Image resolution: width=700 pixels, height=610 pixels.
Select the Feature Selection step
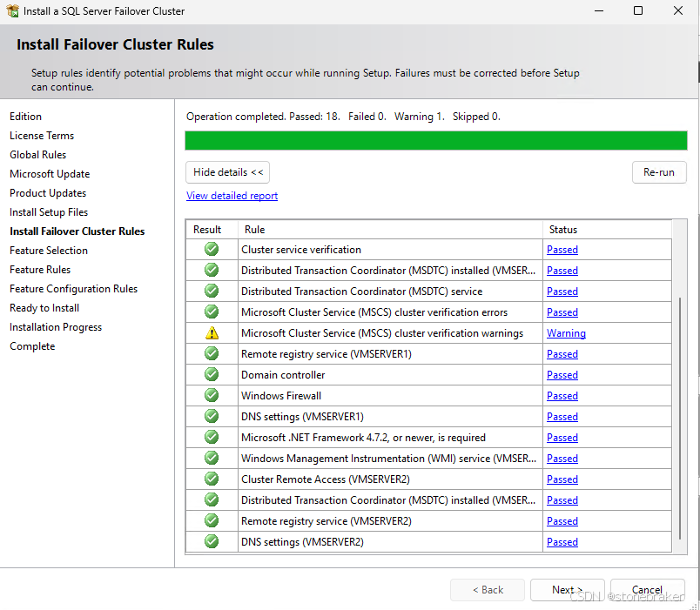point(49,251)
